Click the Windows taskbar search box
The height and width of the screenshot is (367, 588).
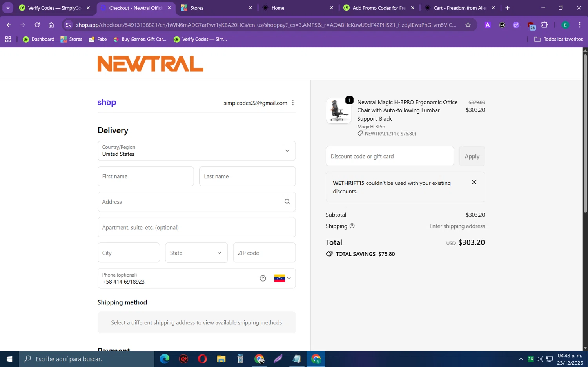(87, 359)
